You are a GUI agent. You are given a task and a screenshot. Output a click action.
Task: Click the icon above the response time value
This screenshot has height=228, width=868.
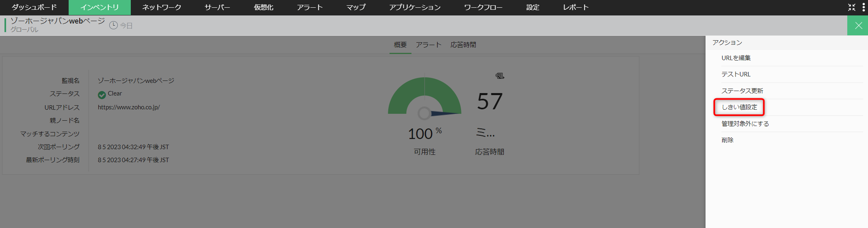500,76
